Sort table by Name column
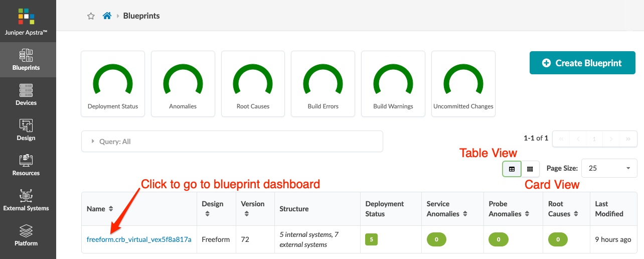Viewport: 644px width, 259px height. click(x=111, y=209)
